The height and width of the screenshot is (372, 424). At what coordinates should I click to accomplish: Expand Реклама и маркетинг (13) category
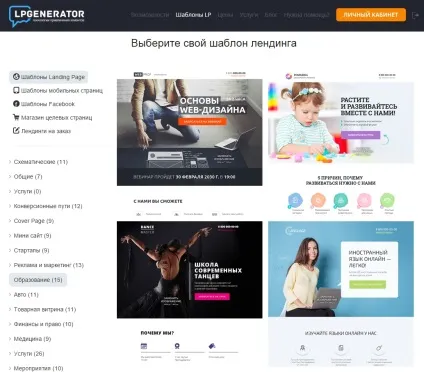pos(49,265)
